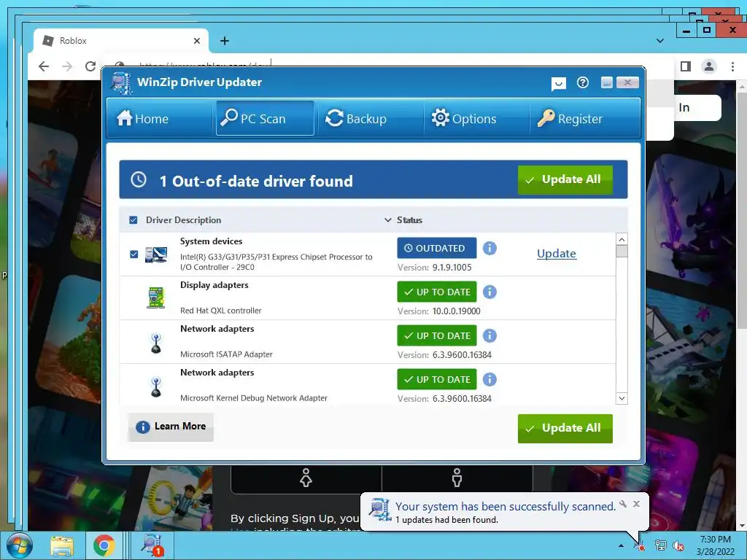
Task: Switch to the PC Scan tab
Action: [x=265, y=118]
